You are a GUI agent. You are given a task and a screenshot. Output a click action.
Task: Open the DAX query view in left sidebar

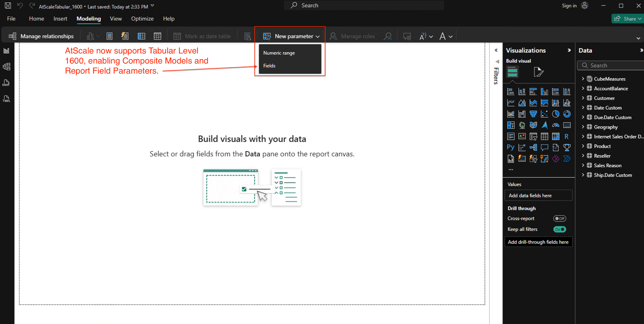point(6,83)
